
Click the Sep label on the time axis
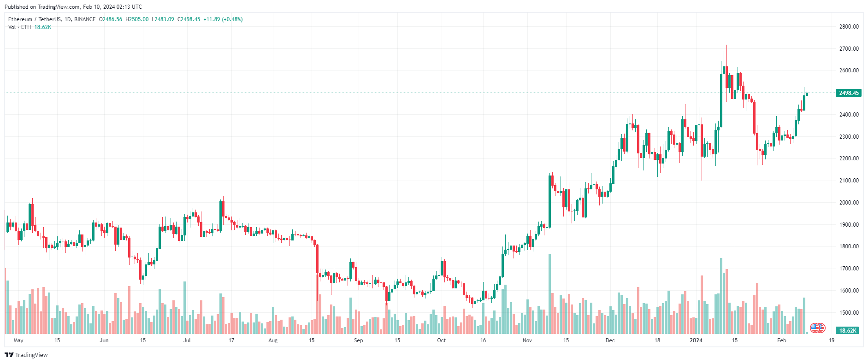(359, 340)
